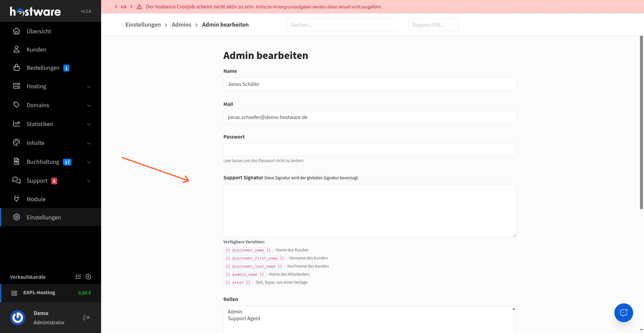Go to Admins breadcrumb link
This screenshot has width=644, height=333.
click(181, 25)
